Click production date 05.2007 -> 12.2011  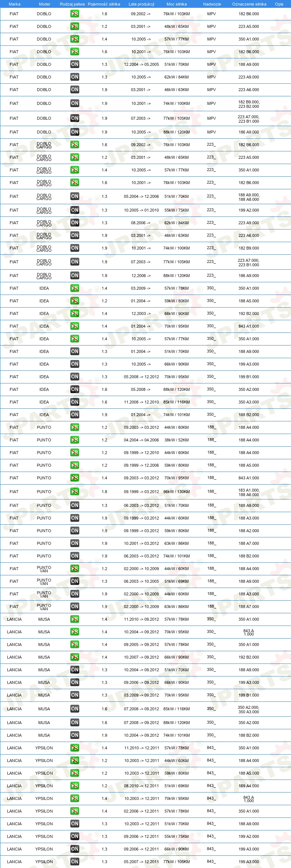pos(141,862)
